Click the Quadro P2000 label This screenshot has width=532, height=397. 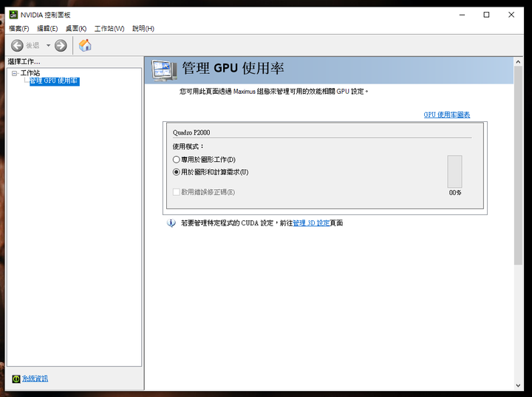point(191,133)
